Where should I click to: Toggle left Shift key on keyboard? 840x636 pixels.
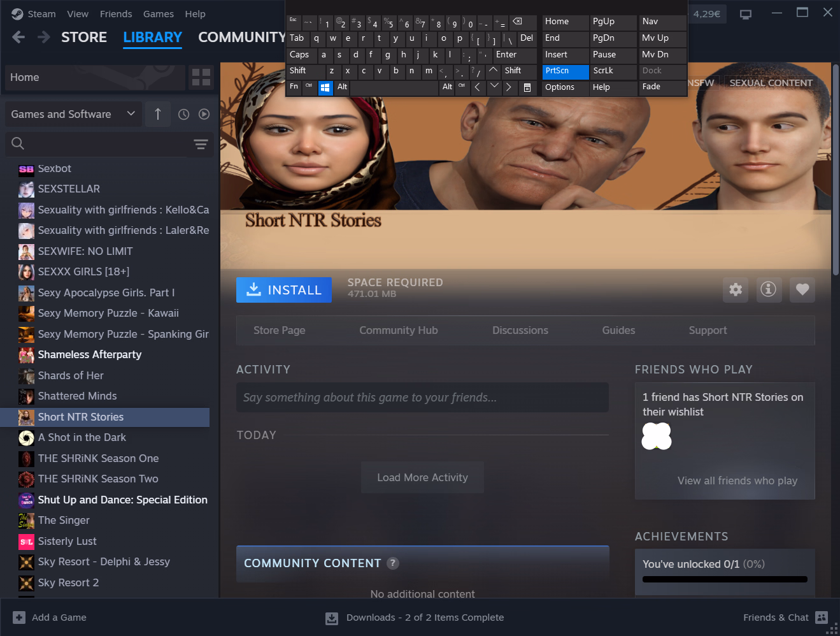306,71
